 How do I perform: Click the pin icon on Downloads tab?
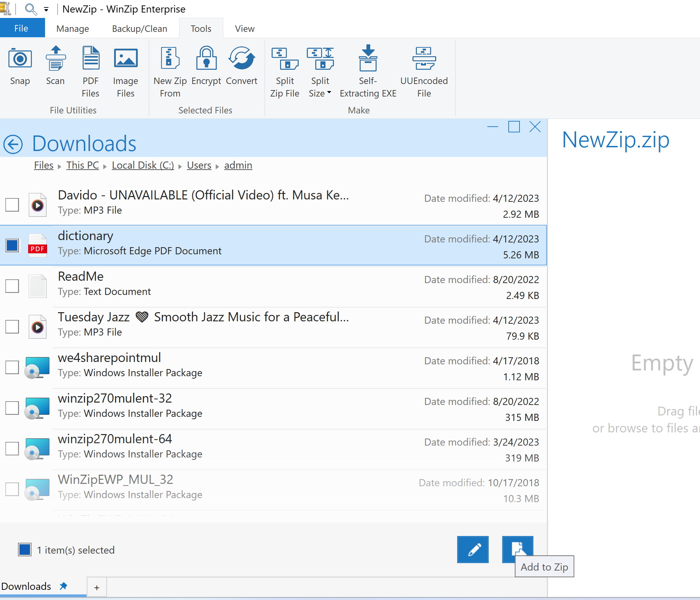pyautogui.click(x=63, y=586)
